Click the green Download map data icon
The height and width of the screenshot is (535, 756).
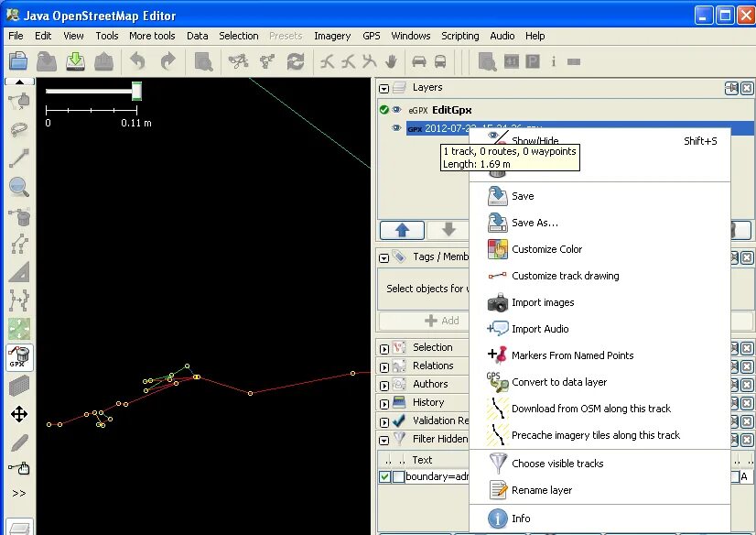tap(75, 61)
